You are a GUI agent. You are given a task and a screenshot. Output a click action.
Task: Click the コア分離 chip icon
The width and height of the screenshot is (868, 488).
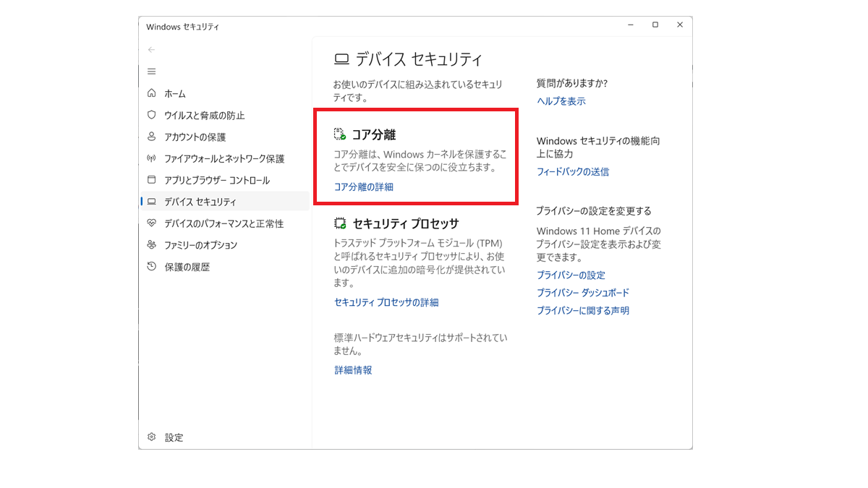(340, 134)
